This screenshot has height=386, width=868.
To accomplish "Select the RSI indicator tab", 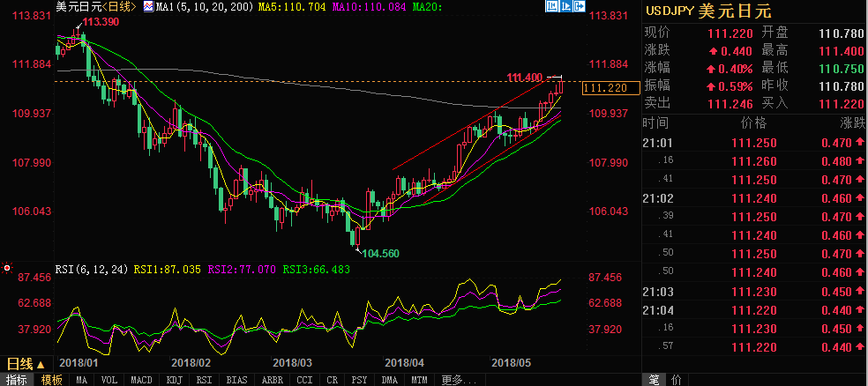I will click(206, 380).
